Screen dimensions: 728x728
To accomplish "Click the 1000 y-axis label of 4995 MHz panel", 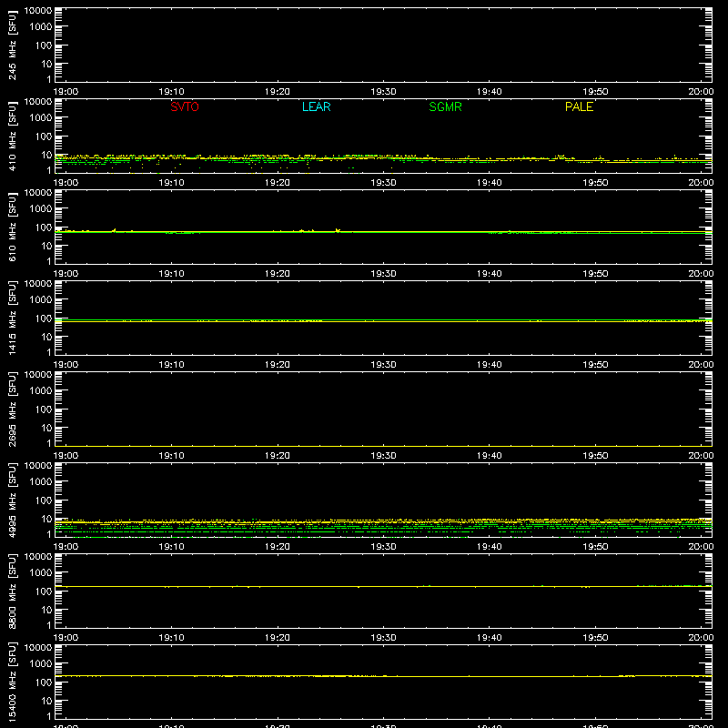I will 41,482.
